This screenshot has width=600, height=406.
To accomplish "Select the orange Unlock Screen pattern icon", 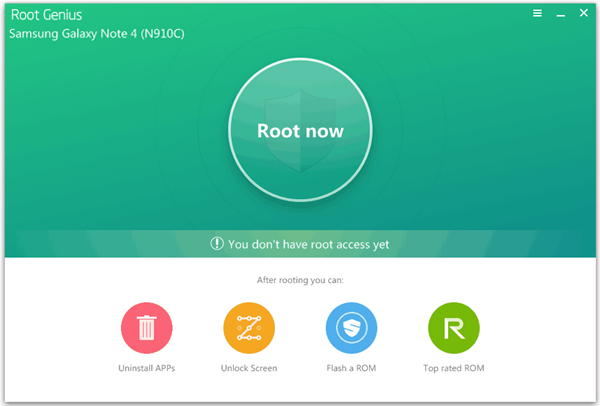I will point(249,328).
